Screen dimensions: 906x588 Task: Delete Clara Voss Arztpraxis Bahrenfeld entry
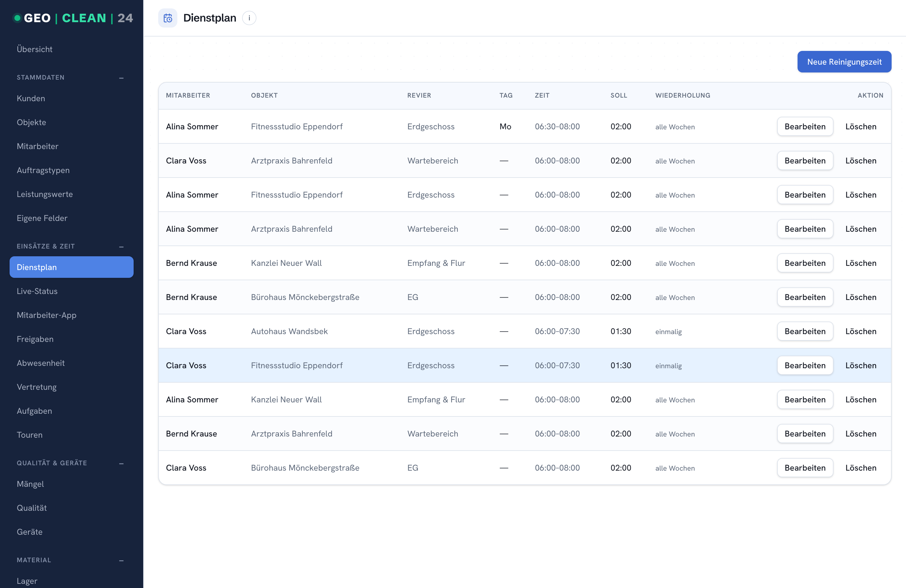(860, 160)
